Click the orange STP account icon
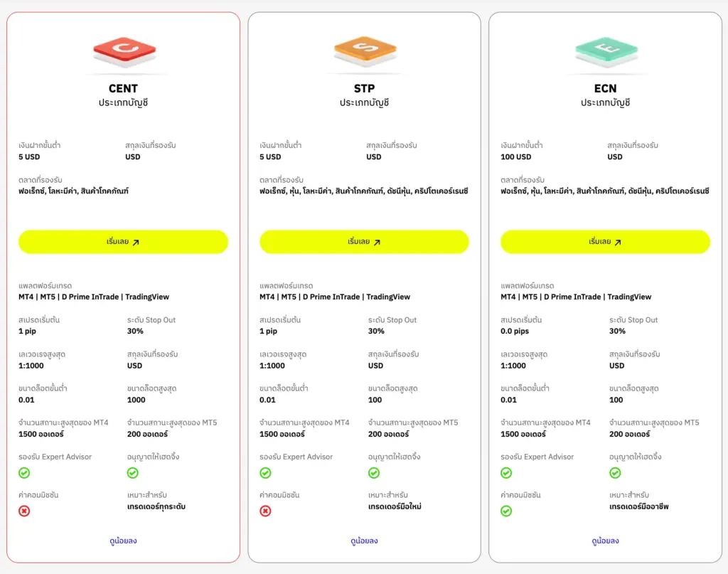This screenshot has width=728, height=574. (365, 51)
